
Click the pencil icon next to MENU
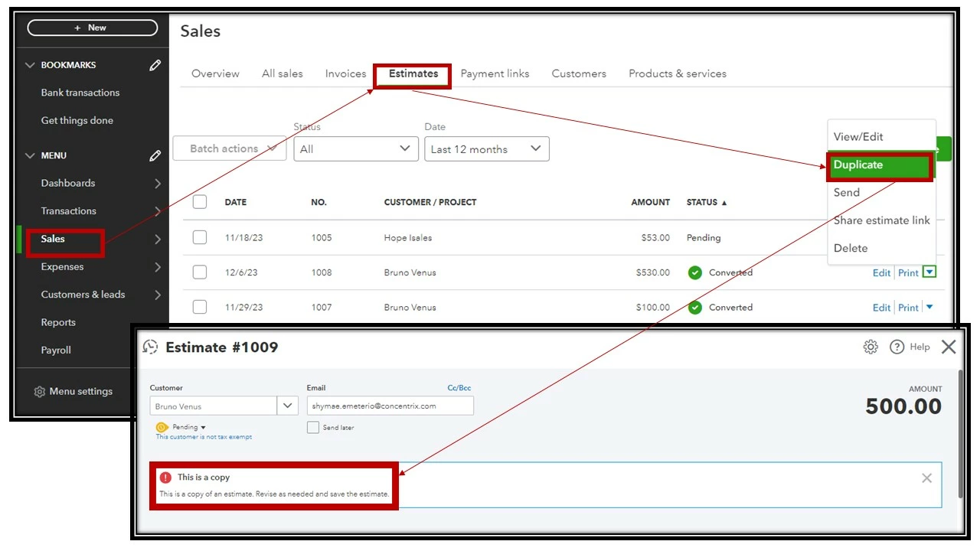click(x=155, y=155)
